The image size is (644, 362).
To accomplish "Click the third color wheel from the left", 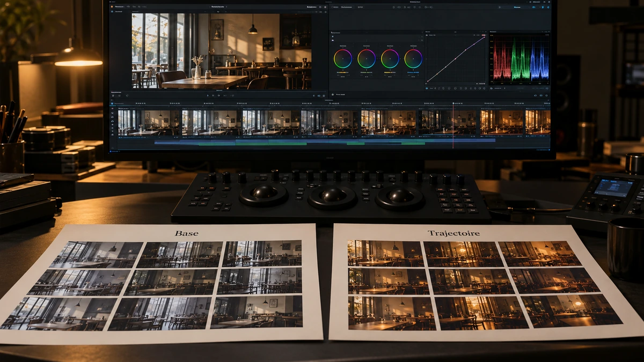I will (x=390, y=58).
